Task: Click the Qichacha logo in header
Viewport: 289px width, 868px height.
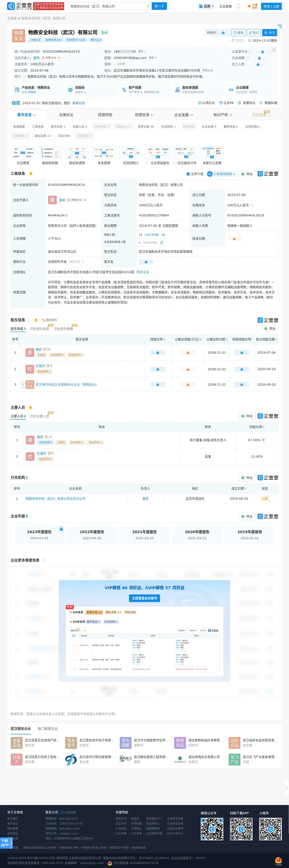Action: pyautogui.click(x=20, y=6)
